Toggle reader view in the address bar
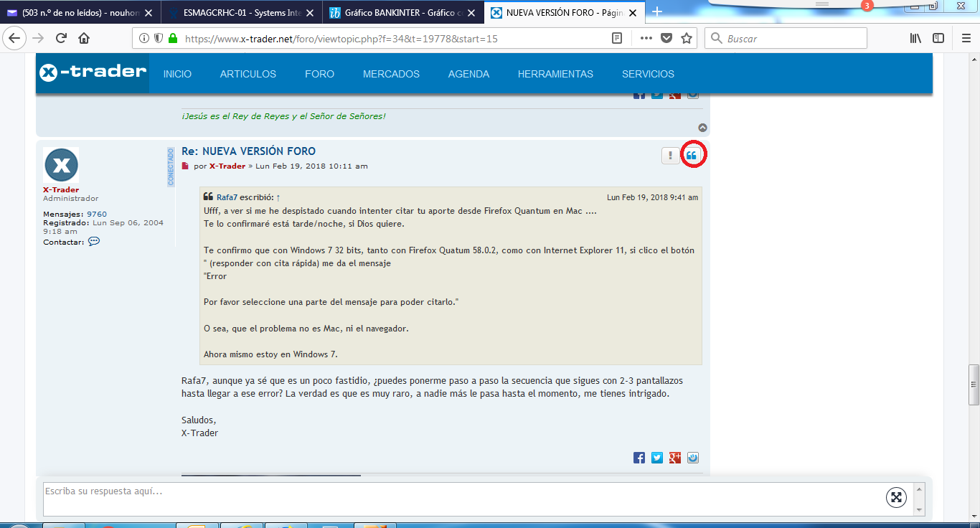The height and width of the screenshot is (528, 980). (x=617, y=39)
